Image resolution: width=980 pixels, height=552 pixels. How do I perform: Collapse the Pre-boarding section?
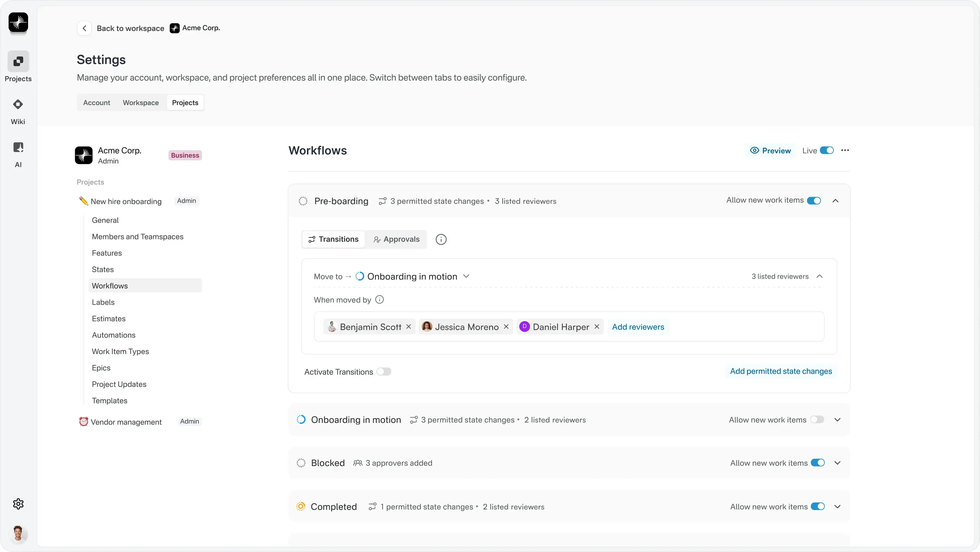(x=836, y=201)
